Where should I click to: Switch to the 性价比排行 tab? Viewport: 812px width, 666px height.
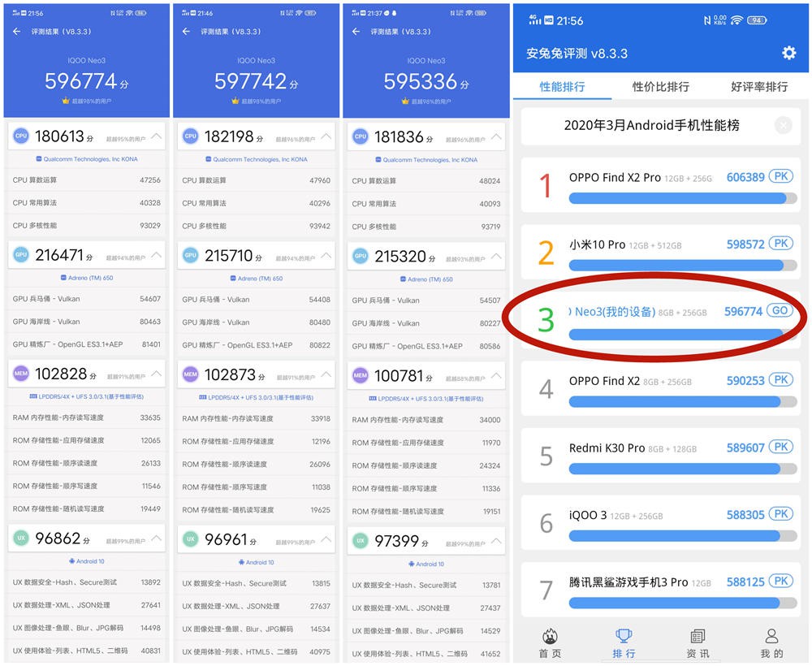click(x=661, y=86)
